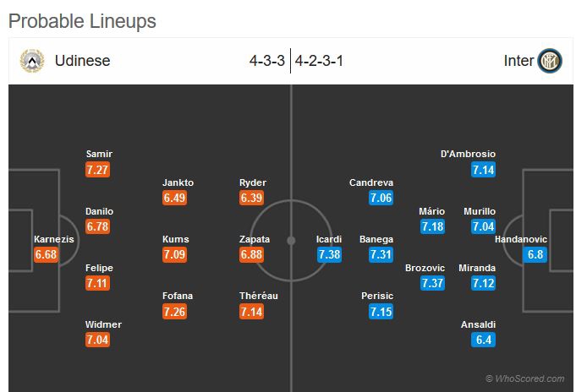The image size is (576, 392).
Task: Click the Inter 4-2-3-1 formation text
Action: pos(319,61)
